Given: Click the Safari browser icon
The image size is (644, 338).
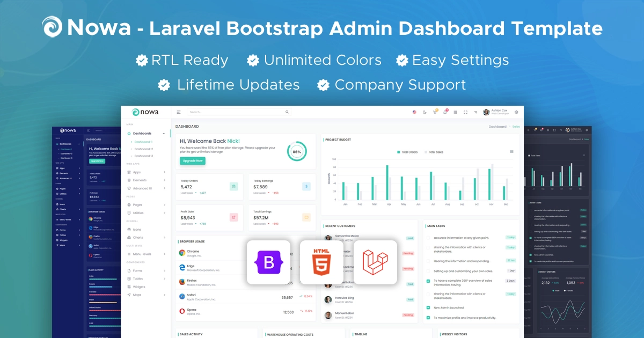Looking at the screenshot, I should [x=182, y=296].
